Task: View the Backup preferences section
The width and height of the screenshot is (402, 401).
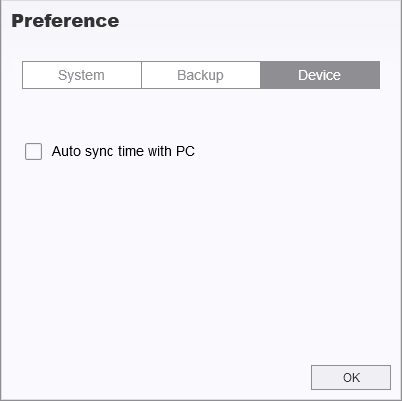Action: (x=201, y=75)
